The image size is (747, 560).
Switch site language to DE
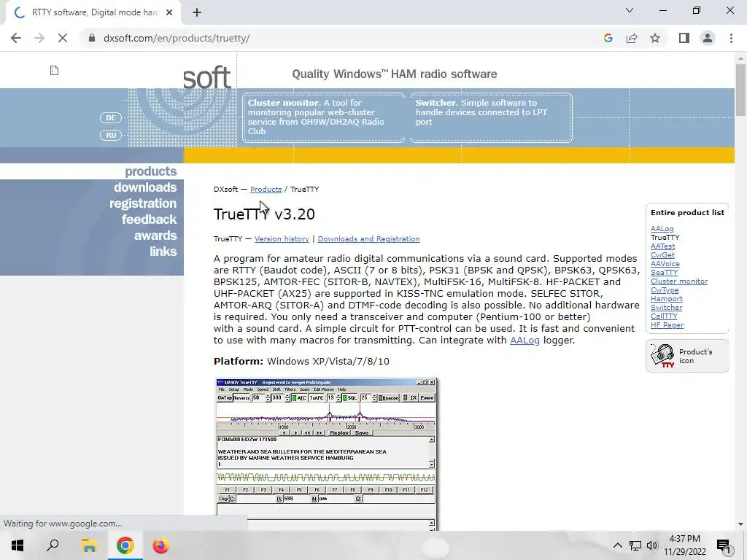pyautogui.click(x=111, y=117)
